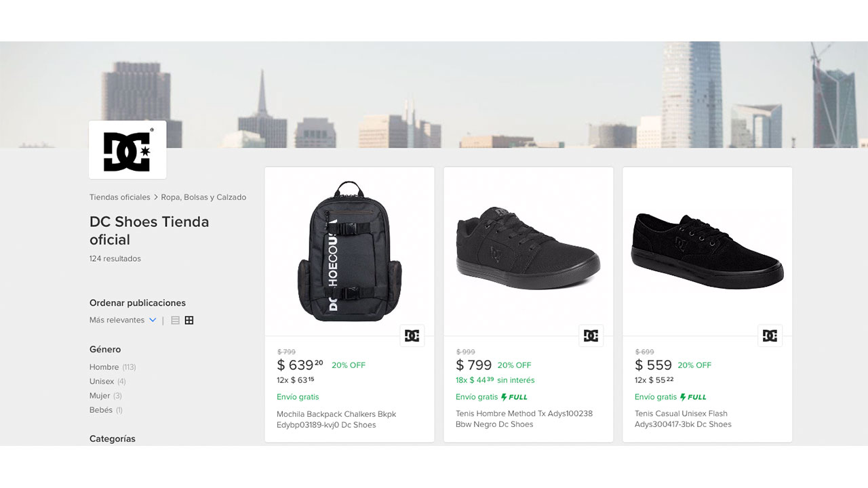Click DC badge on the backpack card
This screenshot has height=488, width=868.
[x=412, y=335]
